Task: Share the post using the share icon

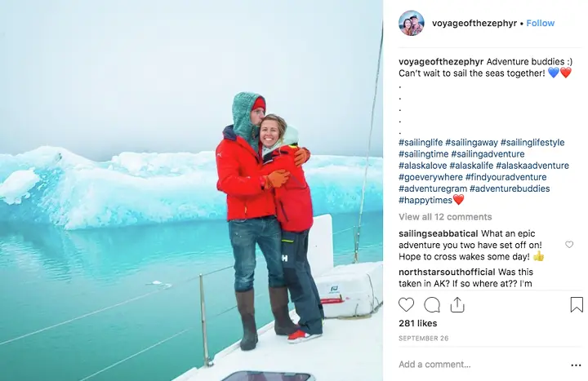Action: coord(457,304)
